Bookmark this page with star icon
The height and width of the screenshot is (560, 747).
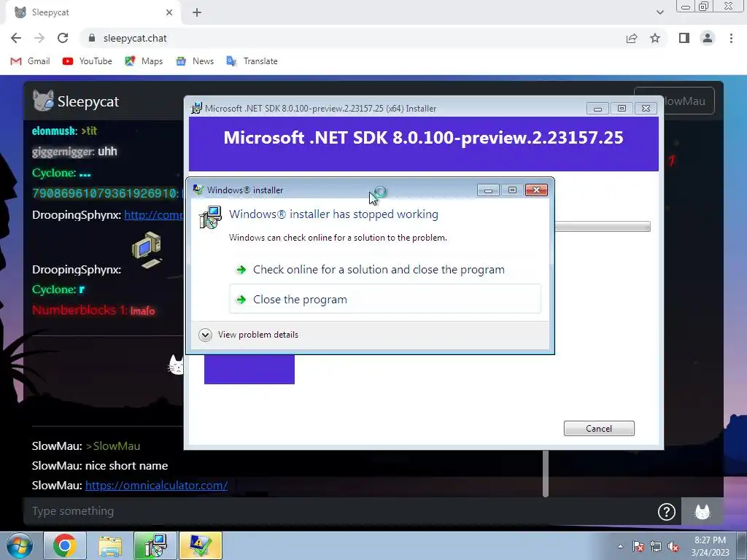click(x=655, y=38)
